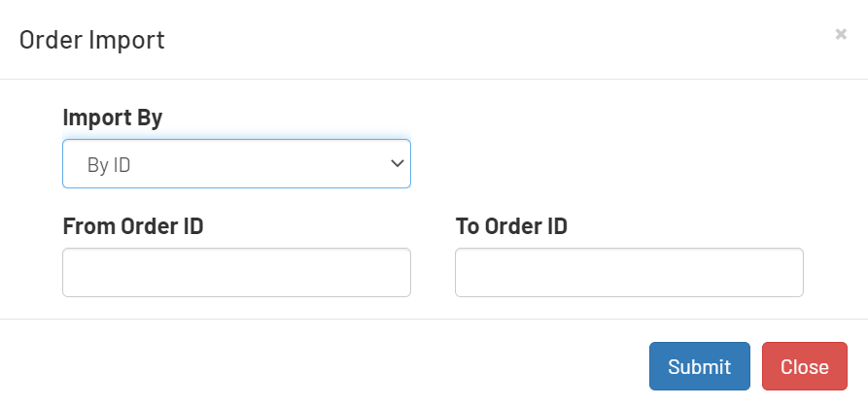The height and width of the screenshot is (406, 868).
Task: Click the Order Import header text
Action: 92,40
